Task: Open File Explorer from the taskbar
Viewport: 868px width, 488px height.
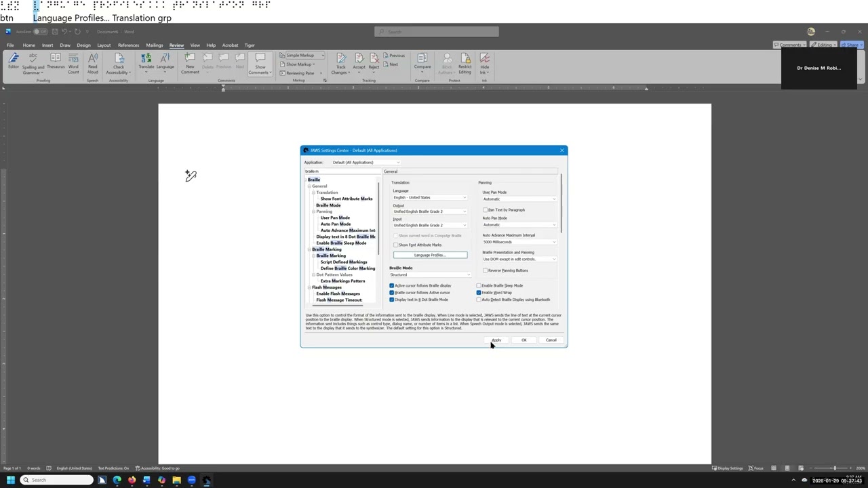Action: [x=176, y=480]
